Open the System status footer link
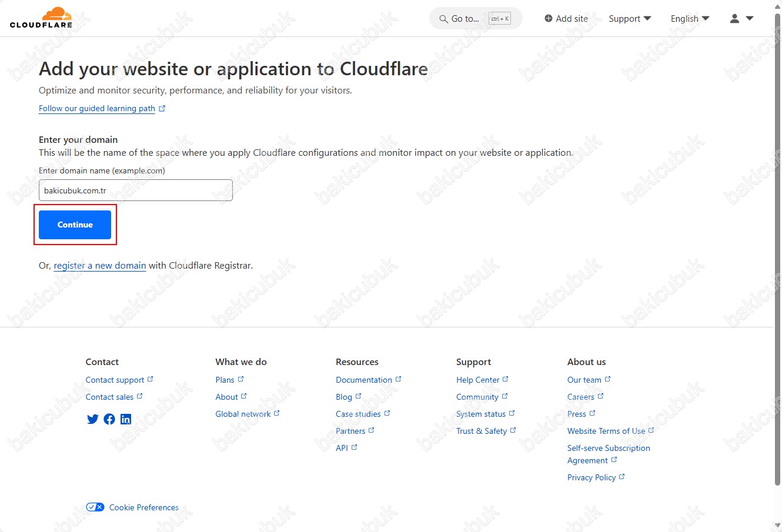The height and width of the screenshot is (532, 782). 481,414
